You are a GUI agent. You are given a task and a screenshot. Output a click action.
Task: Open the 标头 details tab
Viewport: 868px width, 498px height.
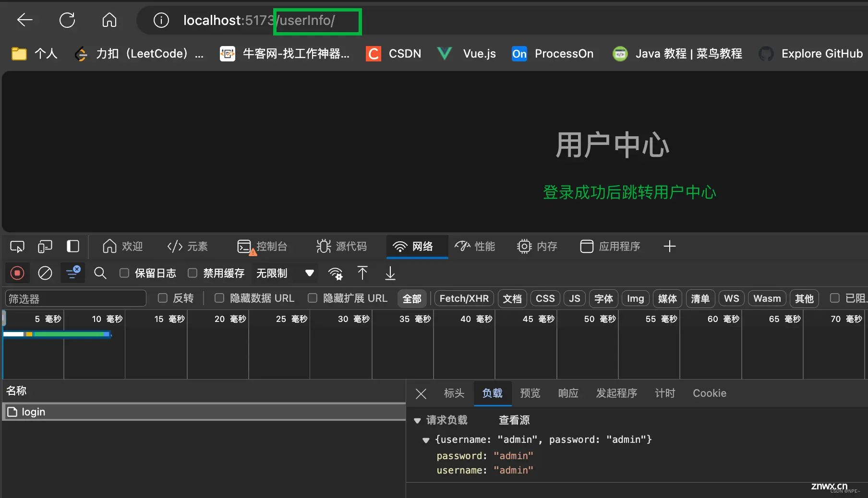tap(454, 393)
